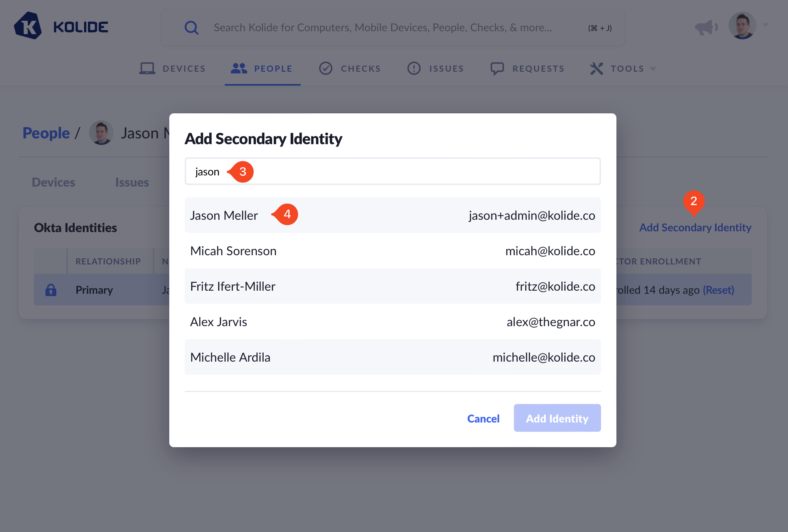Open the announcements megaphone icon
The image size is (788, 532).
705,27
